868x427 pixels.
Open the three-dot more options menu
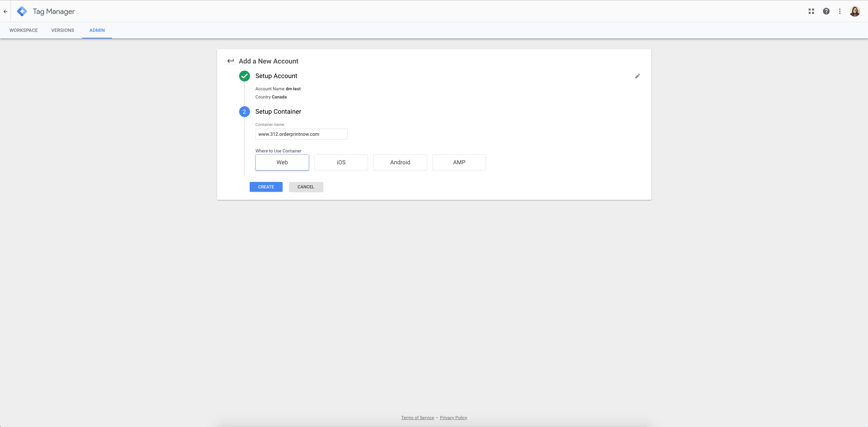840,11
